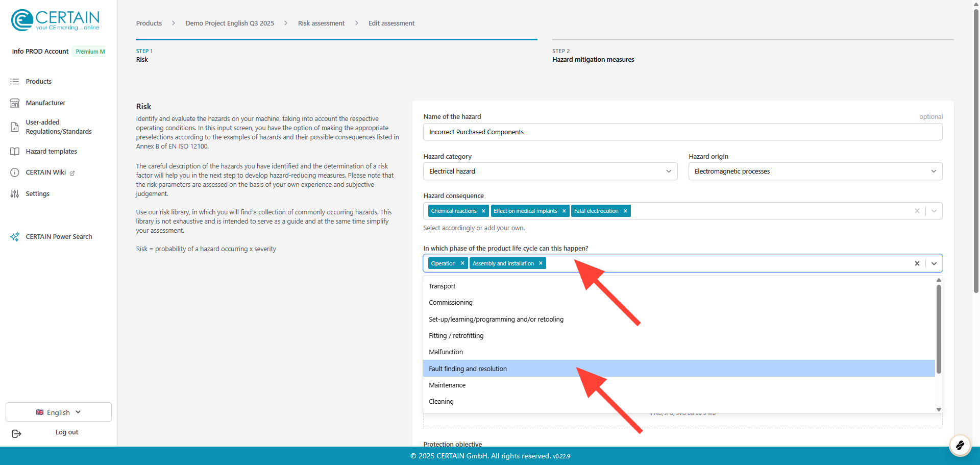
Task: Click the Hazard templates book icon
Action: point(15,152)
